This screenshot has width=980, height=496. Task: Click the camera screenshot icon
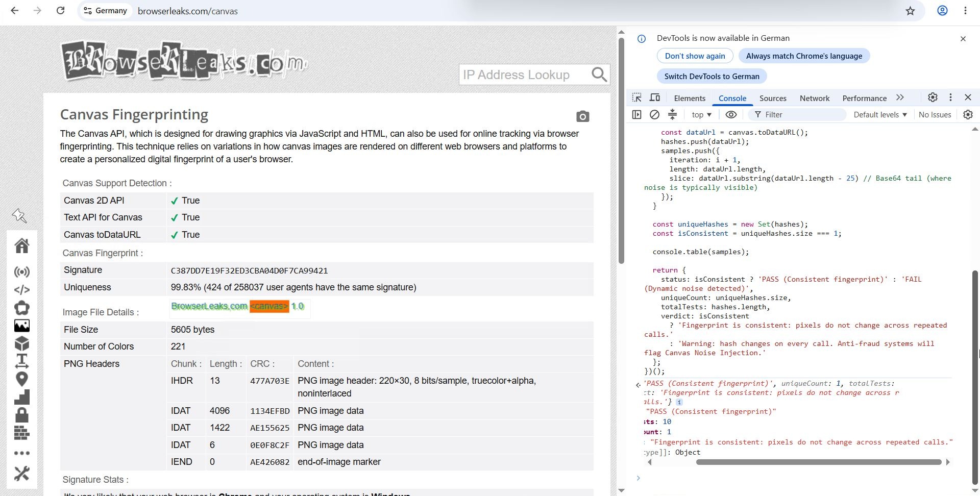(583, 117)
